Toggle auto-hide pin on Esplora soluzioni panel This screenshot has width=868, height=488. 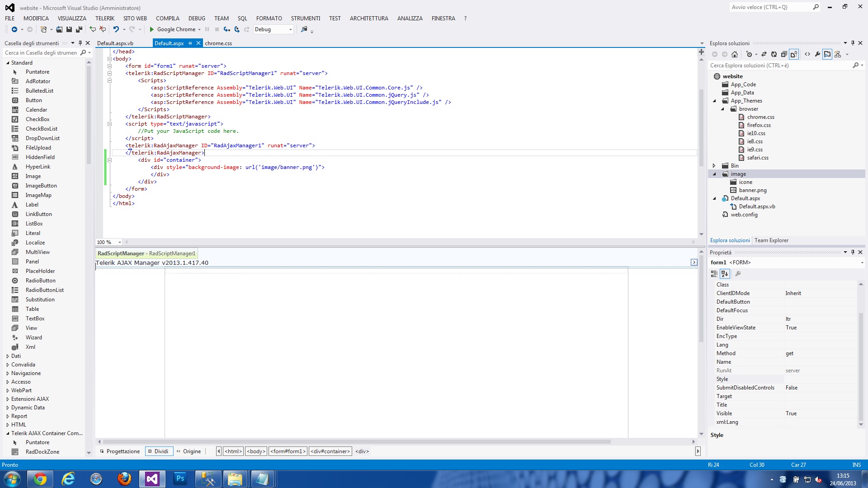pos(853,43)
